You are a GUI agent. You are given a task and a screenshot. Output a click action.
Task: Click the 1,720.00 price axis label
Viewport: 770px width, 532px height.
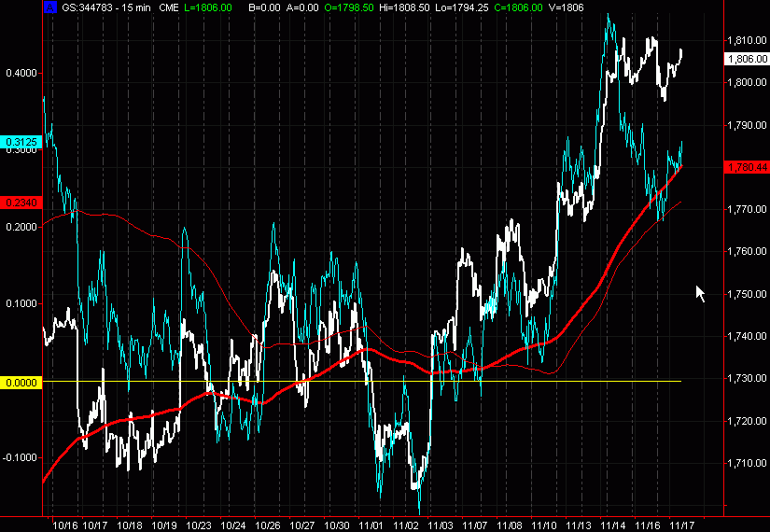(747, 421)
